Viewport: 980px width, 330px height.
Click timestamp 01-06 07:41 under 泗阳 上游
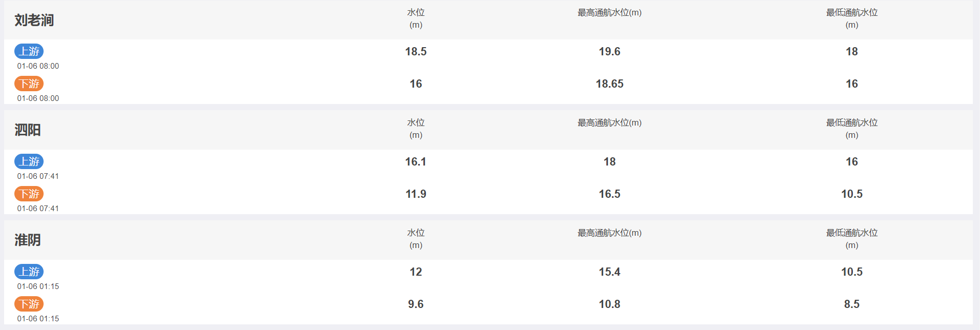(38, 176)
